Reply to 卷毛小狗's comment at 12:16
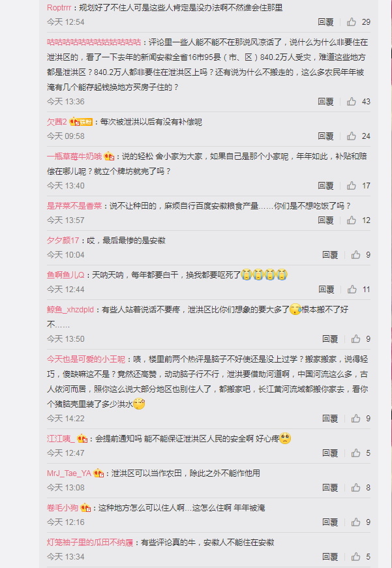This screenshot has width=392, height=568. [329, 522]
